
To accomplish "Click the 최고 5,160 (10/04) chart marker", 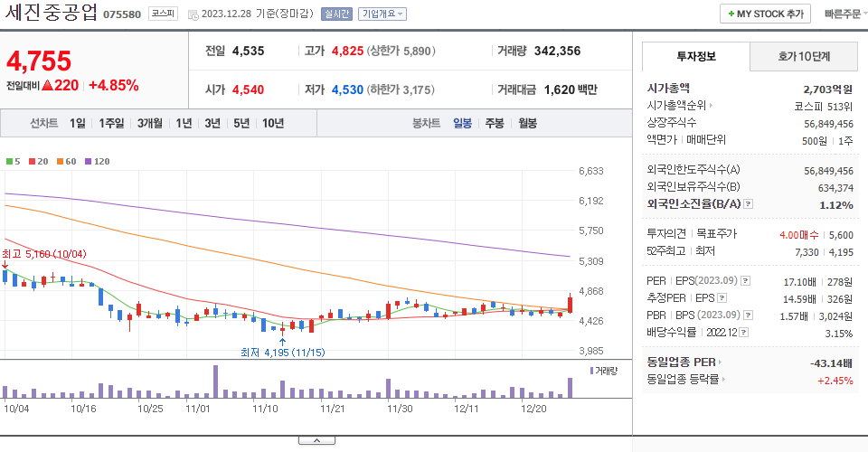I will (44, 254).
